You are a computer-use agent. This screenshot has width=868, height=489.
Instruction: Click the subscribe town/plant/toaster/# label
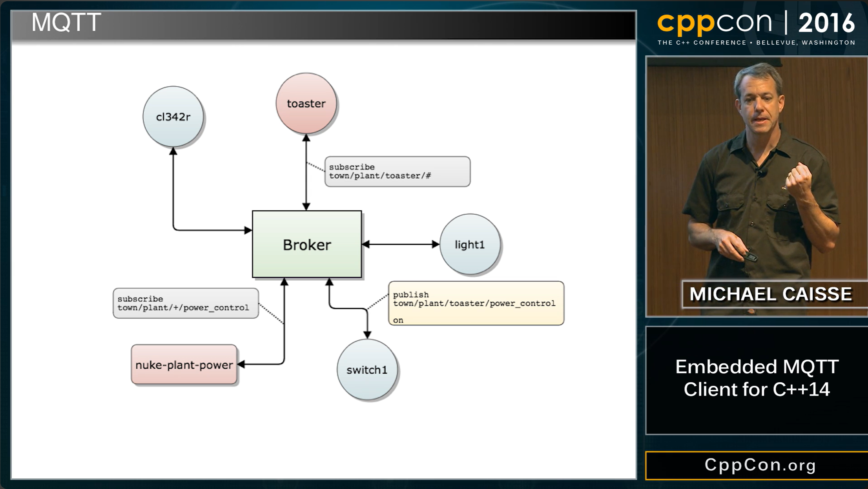(397, 172)
